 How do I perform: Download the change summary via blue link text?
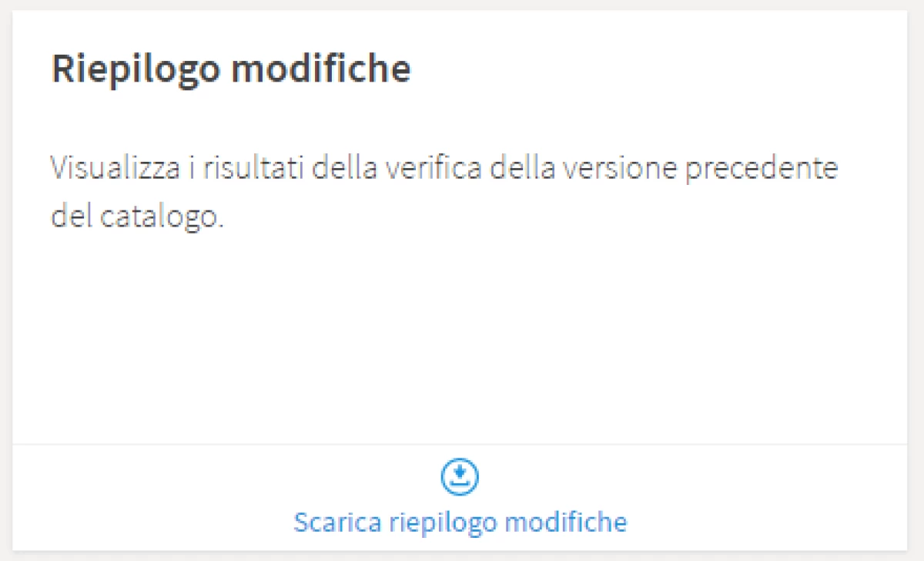point(460,522)
